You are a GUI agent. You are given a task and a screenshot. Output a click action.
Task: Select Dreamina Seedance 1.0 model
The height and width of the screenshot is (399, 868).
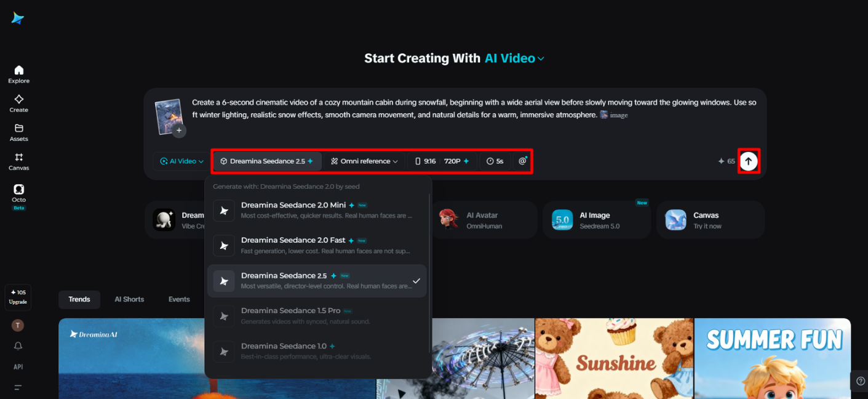[x=317, y=351]
